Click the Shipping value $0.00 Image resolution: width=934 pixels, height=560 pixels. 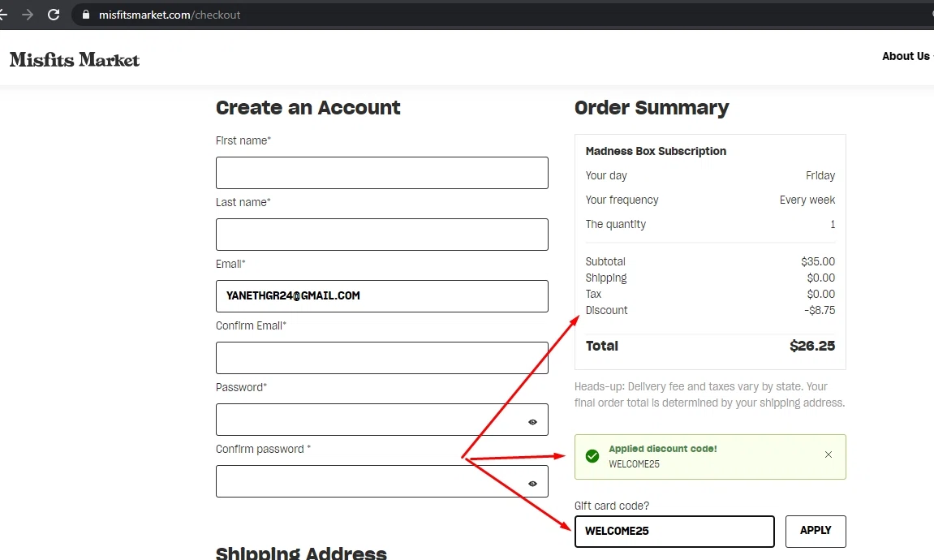point(821,278)
